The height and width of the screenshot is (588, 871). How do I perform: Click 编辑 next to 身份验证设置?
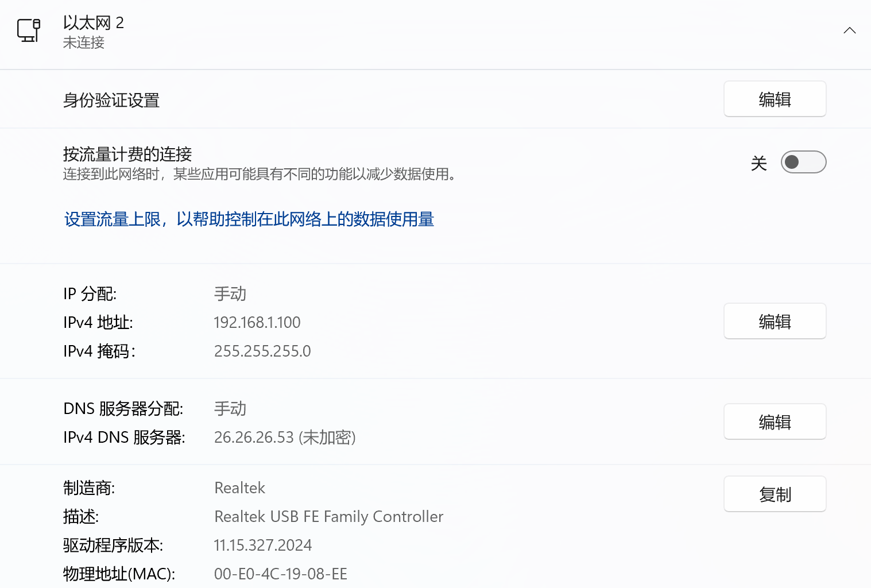pyautogui.click(x=775, y=99)
